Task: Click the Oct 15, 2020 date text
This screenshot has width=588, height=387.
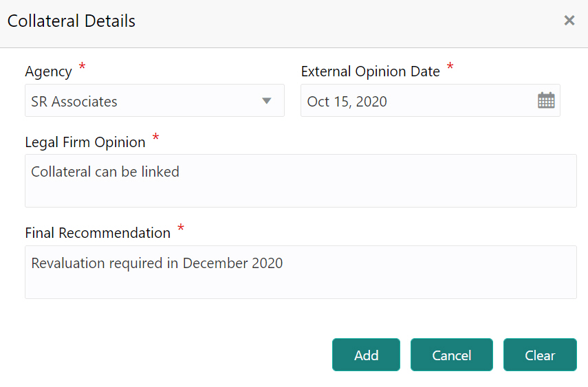Action: 347,102
